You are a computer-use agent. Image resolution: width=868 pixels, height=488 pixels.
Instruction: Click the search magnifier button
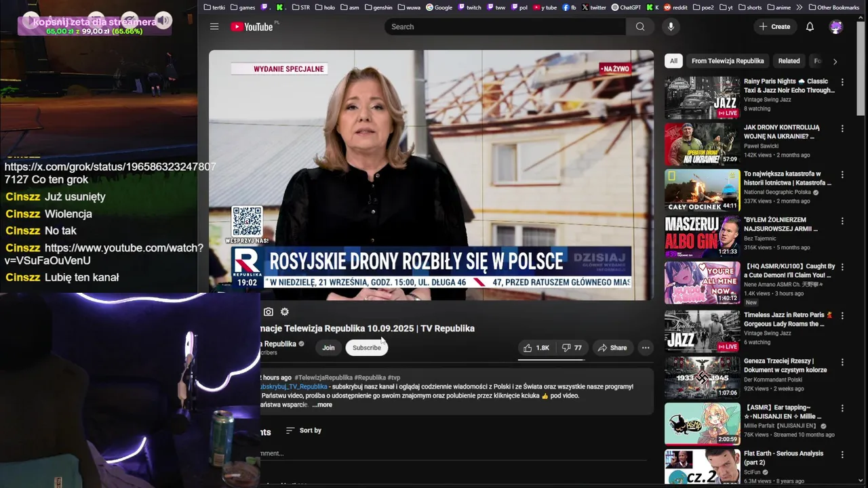click(639, 26)
